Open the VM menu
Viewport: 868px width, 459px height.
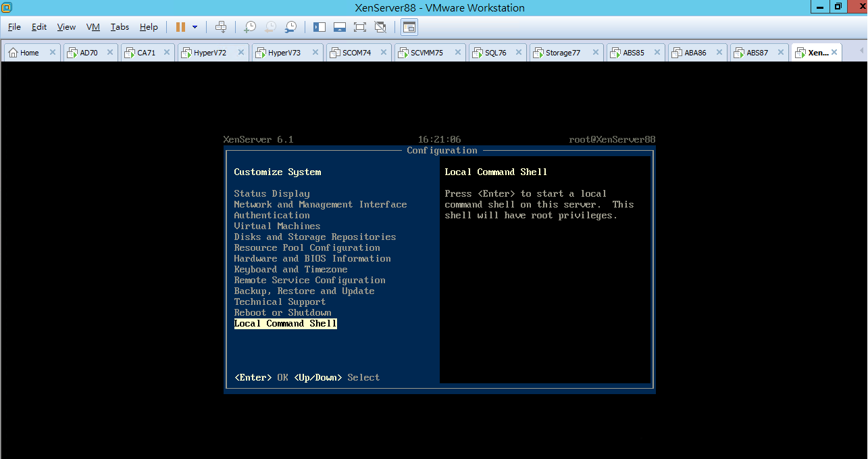tap(93, 27)
